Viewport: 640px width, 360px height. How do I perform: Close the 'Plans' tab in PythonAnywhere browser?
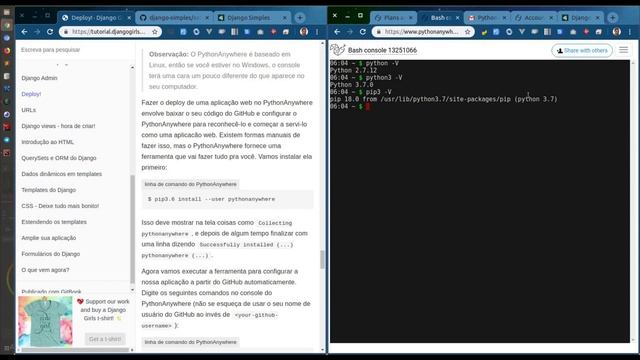coord(411,18)
